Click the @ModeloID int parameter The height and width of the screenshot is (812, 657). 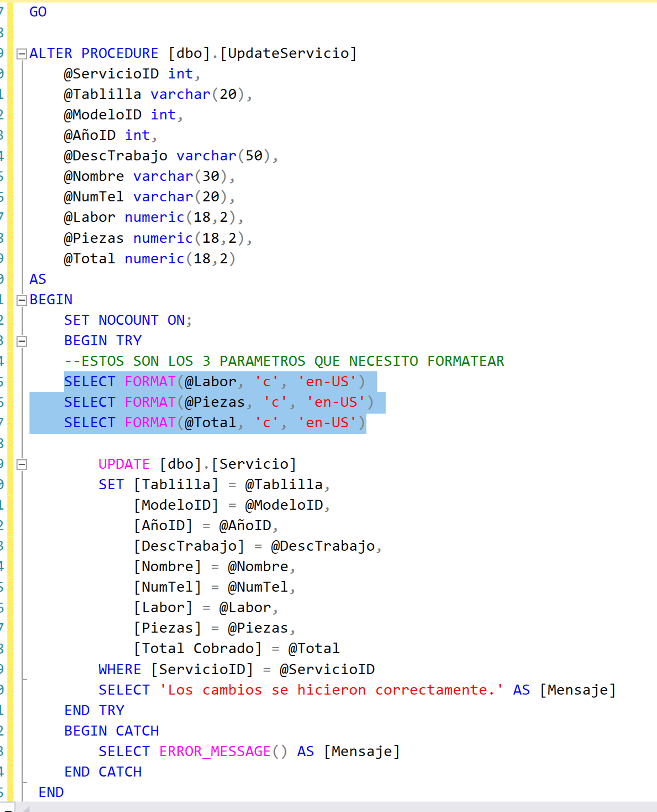pyautogui.click(x=123, y=115)
